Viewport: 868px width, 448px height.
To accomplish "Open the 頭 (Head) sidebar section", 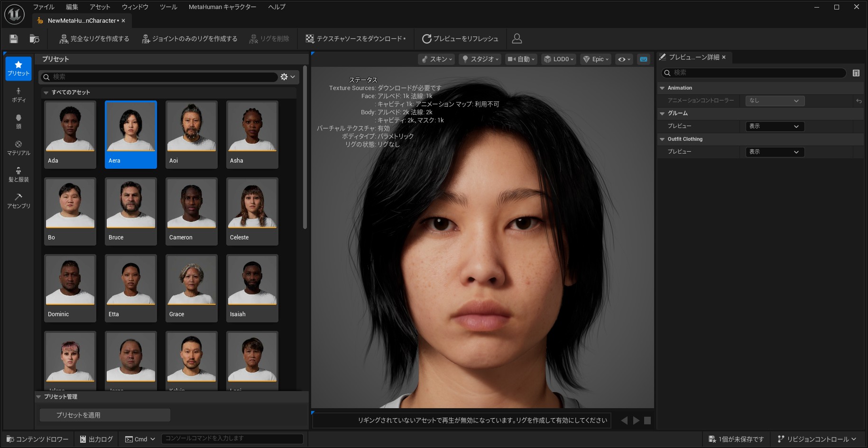I will click(18, 122).
